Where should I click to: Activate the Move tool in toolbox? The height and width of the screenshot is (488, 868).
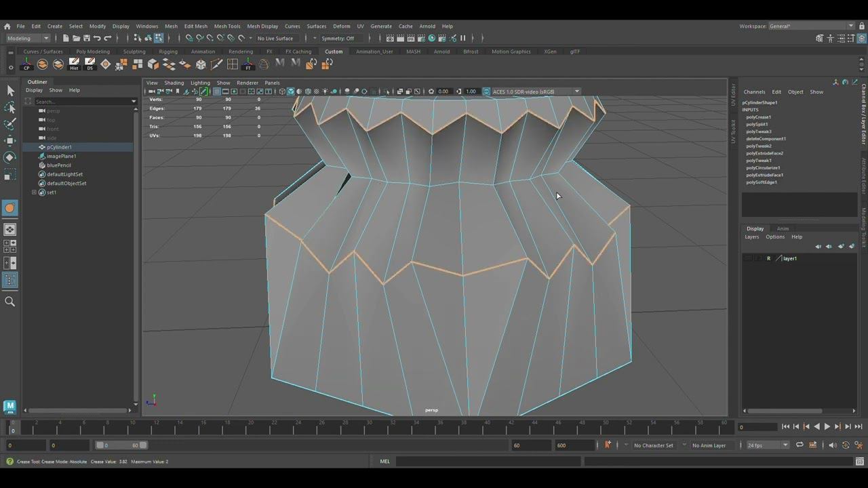pyautogui.click(x=10, y=140)
